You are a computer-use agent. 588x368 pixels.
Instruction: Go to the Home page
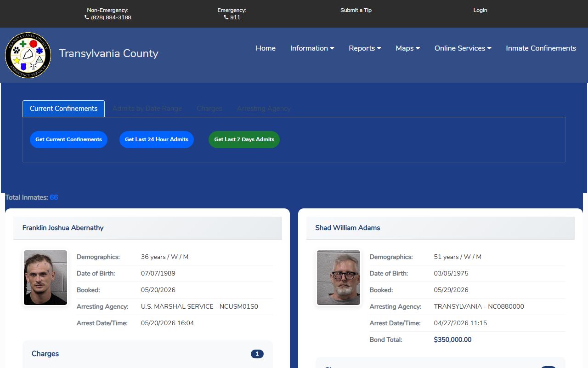click(266, 48)
